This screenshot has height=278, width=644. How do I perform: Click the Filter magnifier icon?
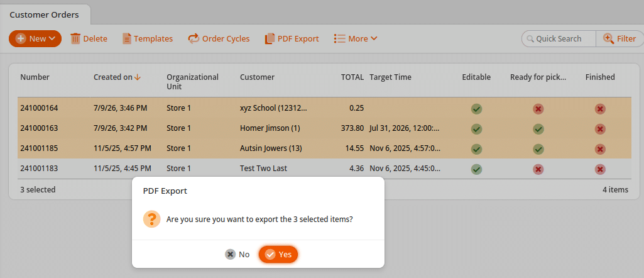coord(608,38)
